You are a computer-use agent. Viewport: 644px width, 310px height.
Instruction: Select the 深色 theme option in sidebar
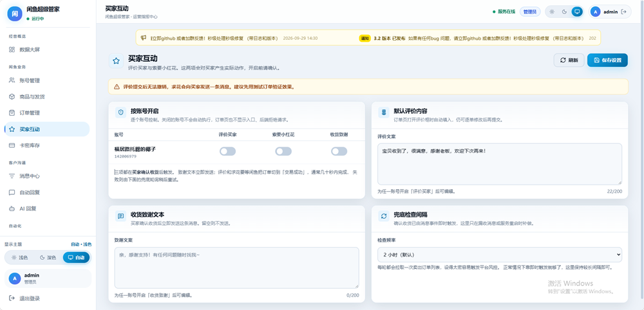click(48, 257)
